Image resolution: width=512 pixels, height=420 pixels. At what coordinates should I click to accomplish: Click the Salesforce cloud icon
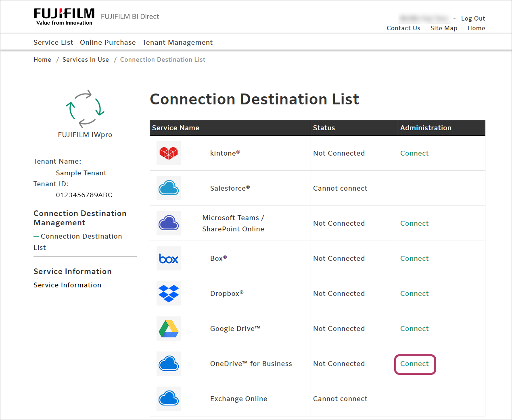point(169,188)
